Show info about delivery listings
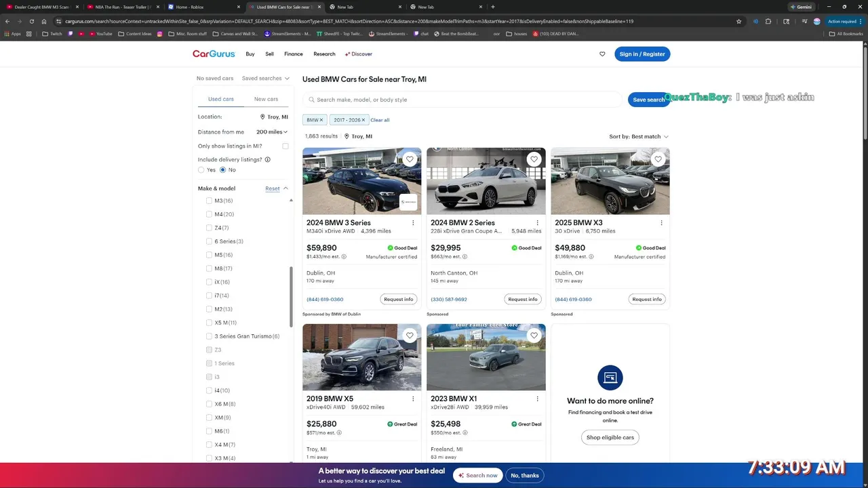Image resolution: width=868 pixels, height=488 pixels. (x=267, y=160)
